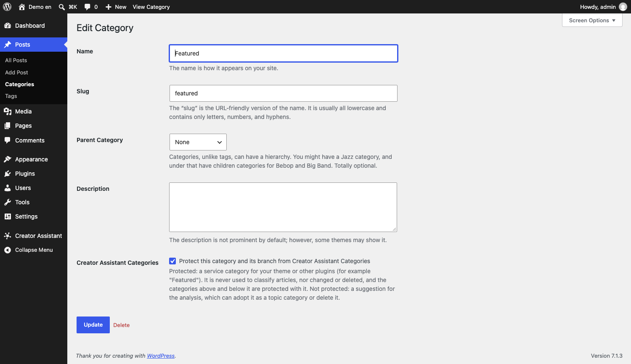Click the admin avatar icon
This screenshot has width=631, height=364.
(x=623, y=7)
